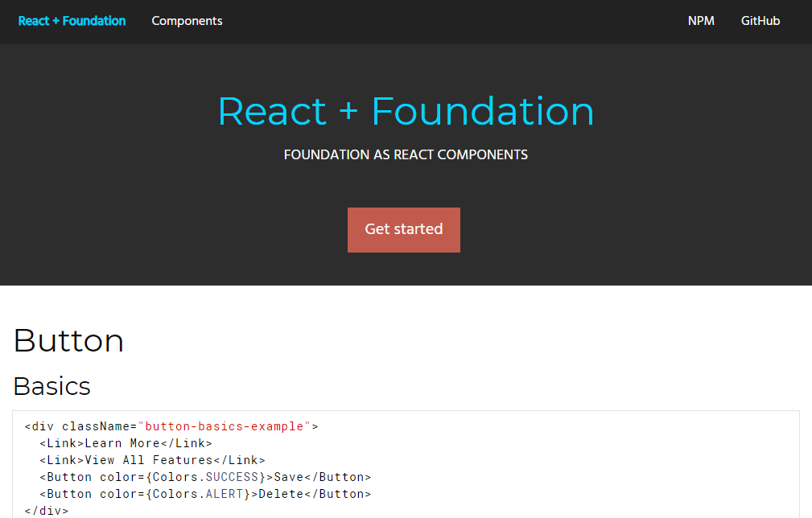
Task: Click the large React + Foundation hero title
Action: click(x=406, y=111)
